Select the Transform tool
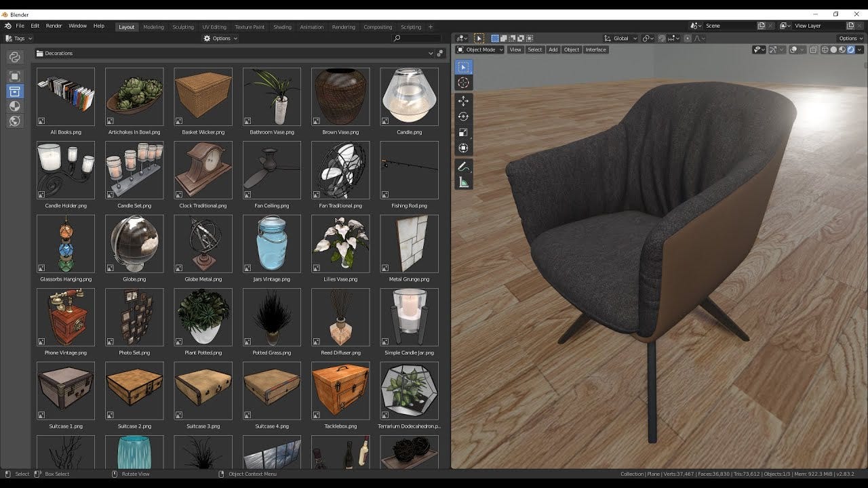The width and height of the screenshot is (868, 488). pyautogui.click(x=464, y=148)
